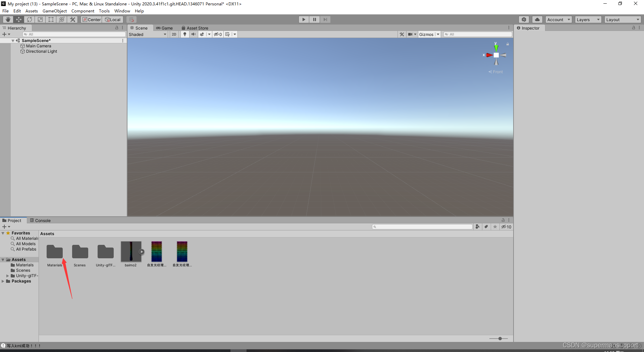Activate the Rotate tool
644x352 pixels.
tap(30, 19)
